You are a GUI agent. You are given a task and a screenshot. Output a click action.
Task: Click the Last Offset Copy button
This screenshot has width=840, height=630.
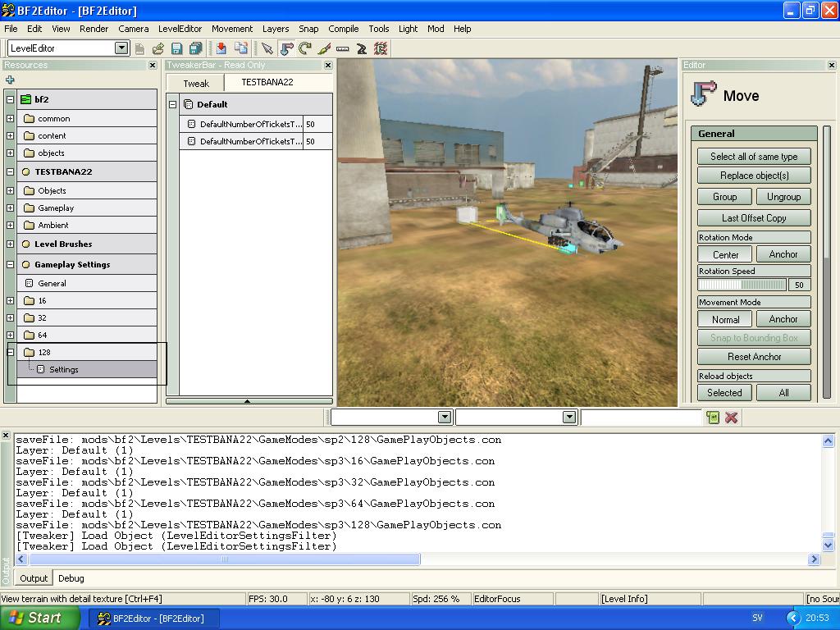tap(754, 218)
